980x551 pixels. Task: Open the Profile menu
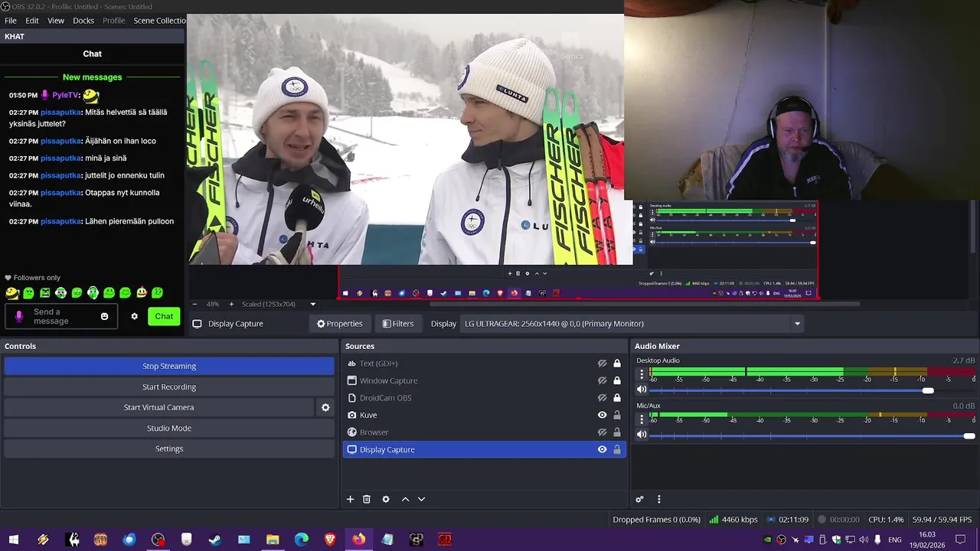114,21
